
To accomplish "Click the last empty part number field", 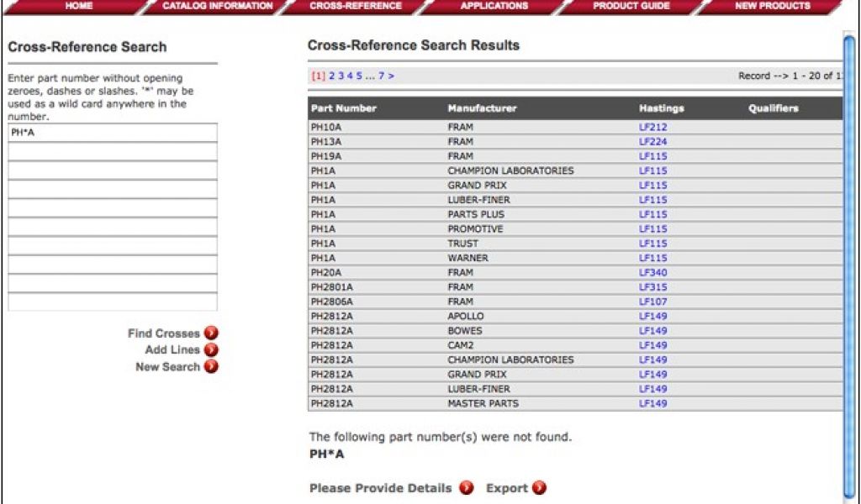I will click(113, 302).
